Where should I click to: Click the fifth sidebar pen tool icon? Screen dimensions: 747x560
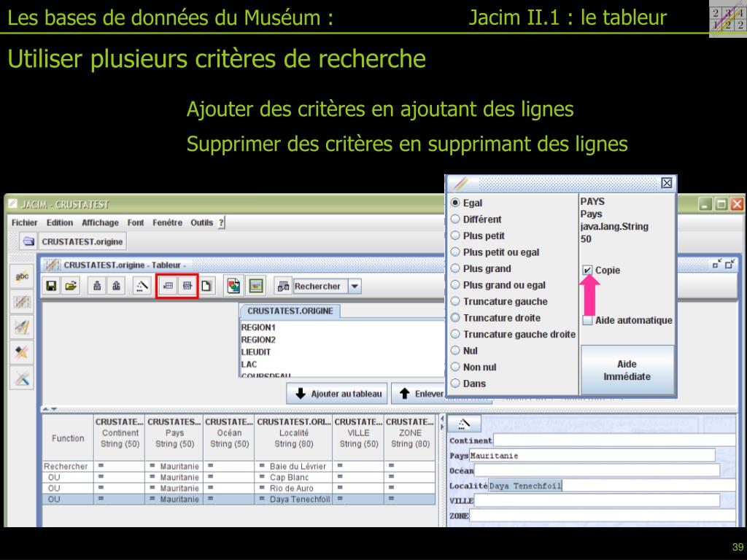pyautogui.click(x=22, y=378)
